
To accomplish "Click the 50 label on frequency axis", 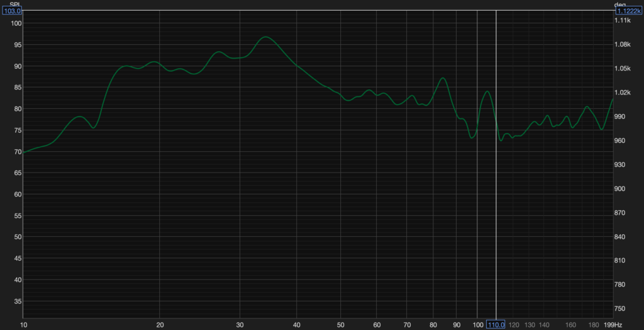I will coord(340,325).
